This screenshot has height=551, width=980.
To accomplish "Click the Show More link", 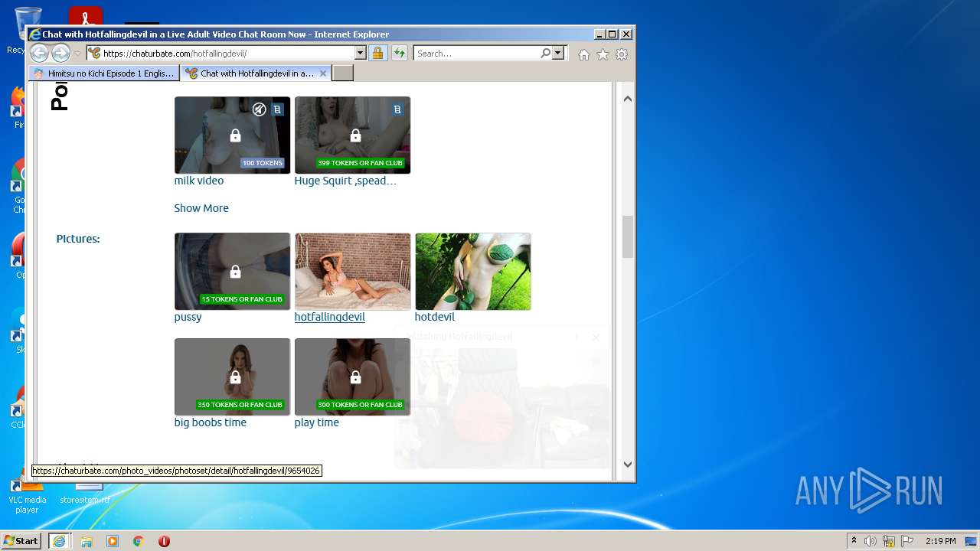I will [x=201, y=208].
